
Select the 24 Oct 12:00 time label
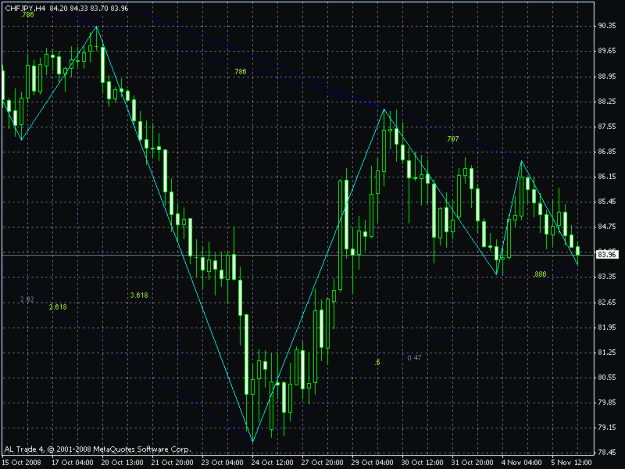coord(272,462)
